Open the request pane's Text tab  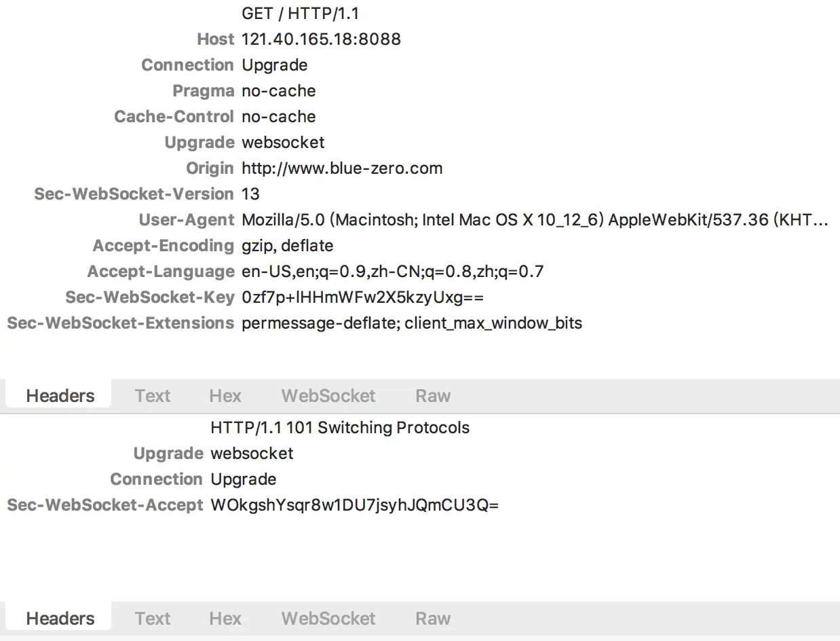153,396
